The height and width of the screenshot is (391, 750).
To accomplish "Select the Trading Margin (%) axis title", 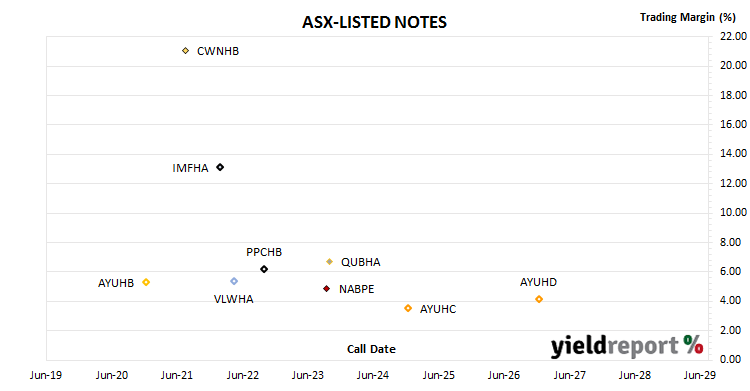I will click(x=688, y=18).
